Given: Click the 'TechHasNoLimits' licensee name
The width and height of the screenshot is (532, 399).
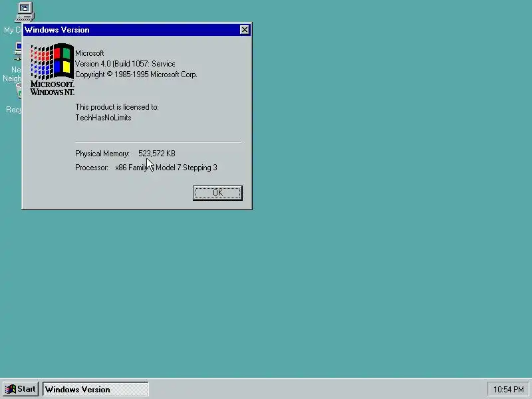Looking at the screenshot, I should 103,118.
